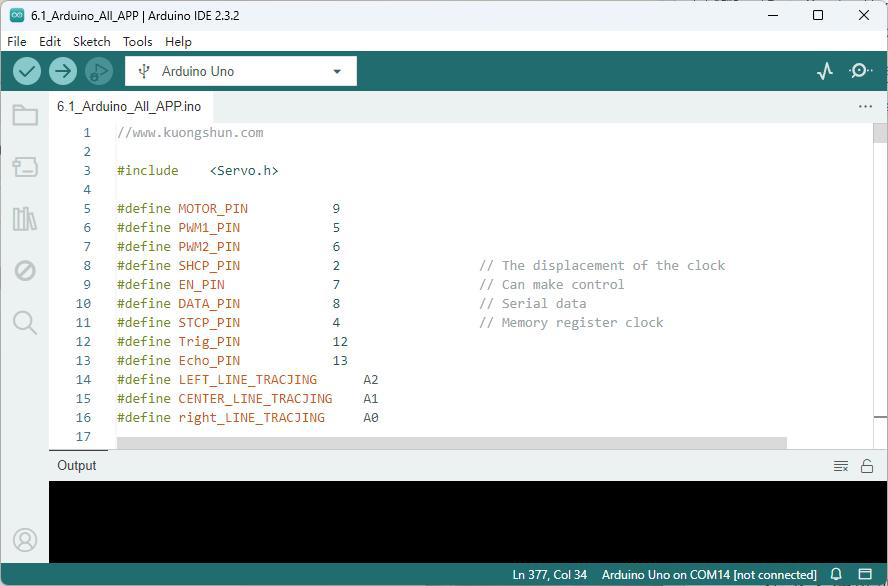Click DATA_PIN in the code

pyautogui.click(x=209, y=303)
